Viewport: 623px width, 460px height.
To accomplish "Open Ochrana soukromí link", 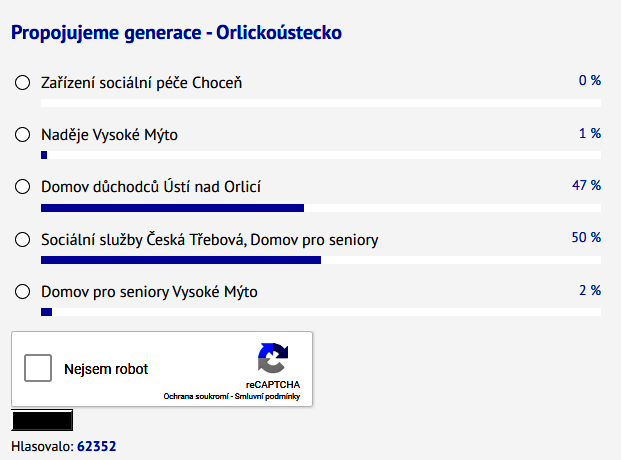I will point(196,396).
